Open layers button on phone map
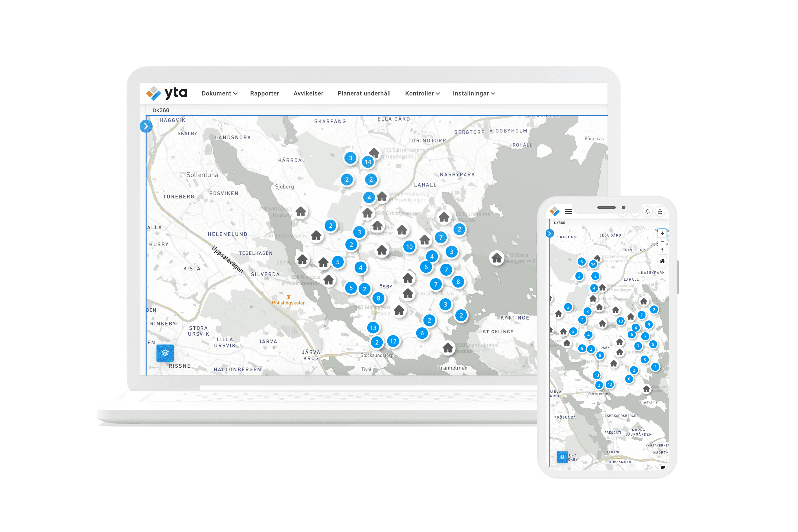The height and width of the screenshot is (532, 798). click(562, 457)
